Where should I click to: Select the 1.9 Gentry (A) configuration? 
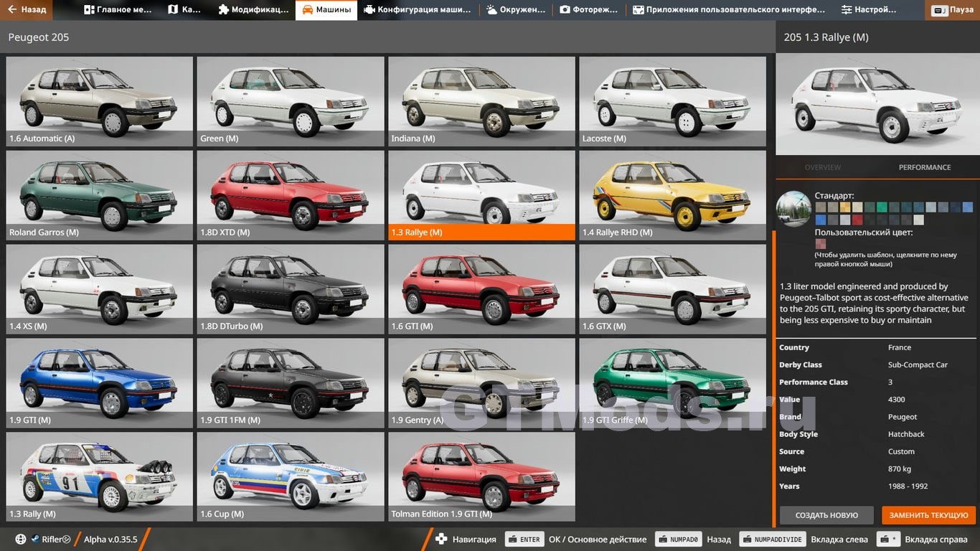point(481,383)
